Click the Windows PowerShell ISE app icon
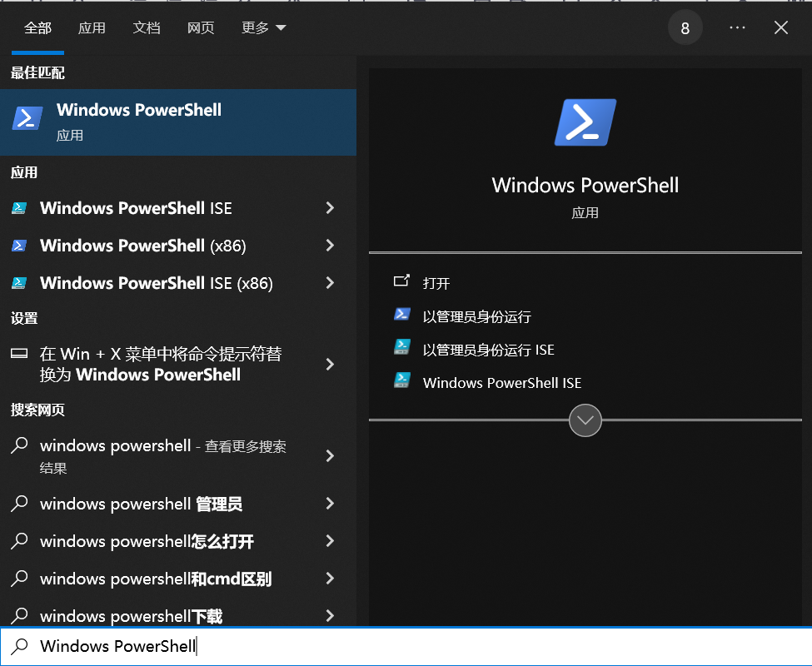The height and width of the screenshot is (666, 812). tap(19, 208)
